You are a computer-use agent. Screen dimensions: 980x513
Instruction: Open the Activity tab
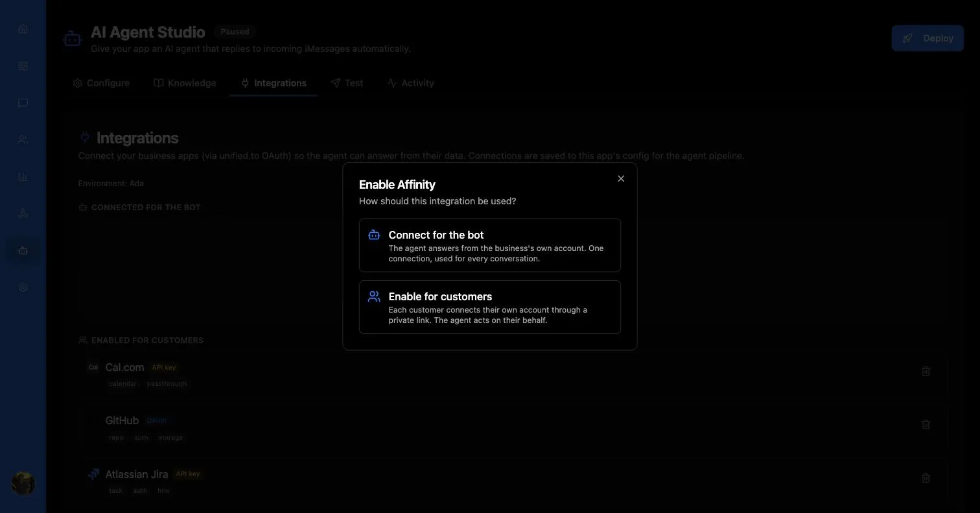(x=410, y=83)
